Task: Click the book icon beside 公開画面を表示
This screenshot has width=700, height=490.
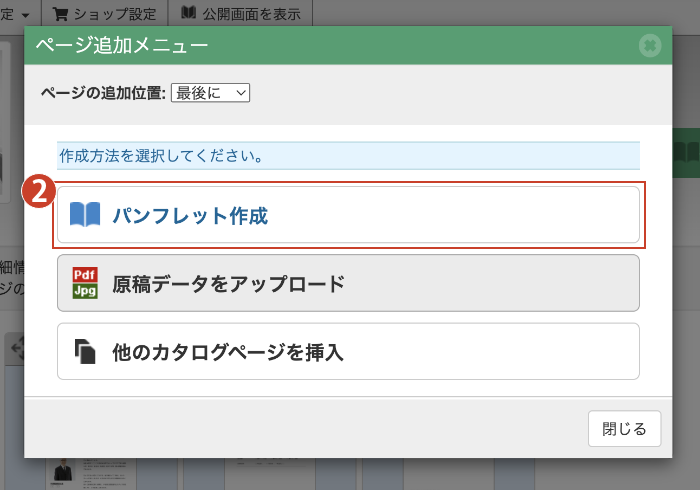Action: [189, 13]
